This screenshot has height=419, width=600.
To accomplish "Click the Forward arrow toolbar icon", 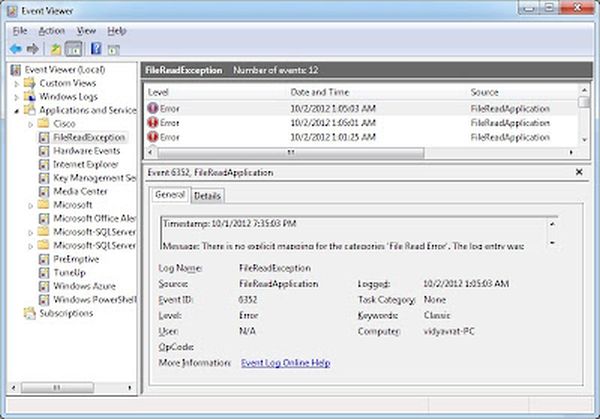I will click(x=33, y=49).
